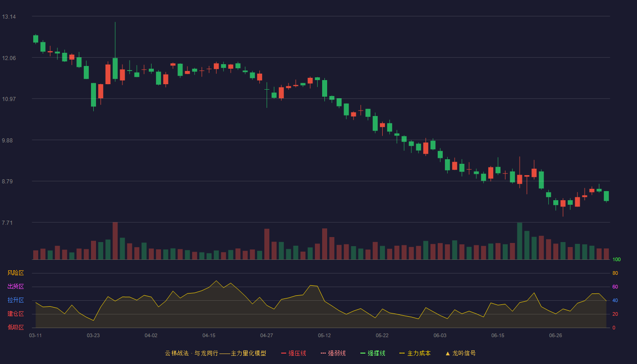Click the 04-27 date label
The height and width of the screenshot is (364, 637).
pyautogui.click(x=267, y=335)
